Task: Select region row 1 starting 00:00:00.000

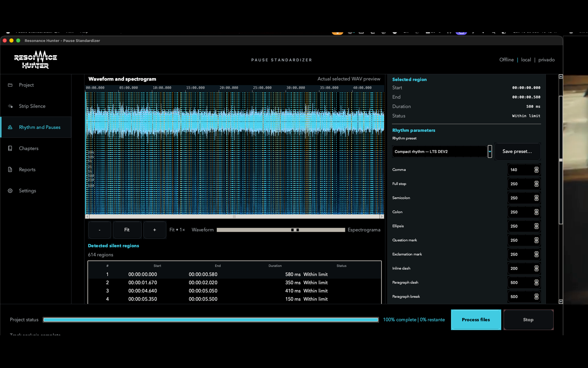Action: [234, 274]
